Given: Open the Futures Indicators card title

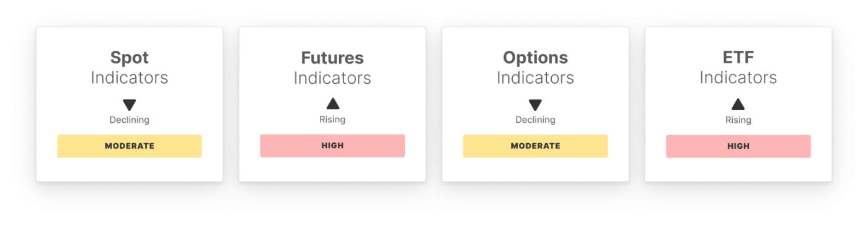Looking at the screenshot, I should point(332,68).
